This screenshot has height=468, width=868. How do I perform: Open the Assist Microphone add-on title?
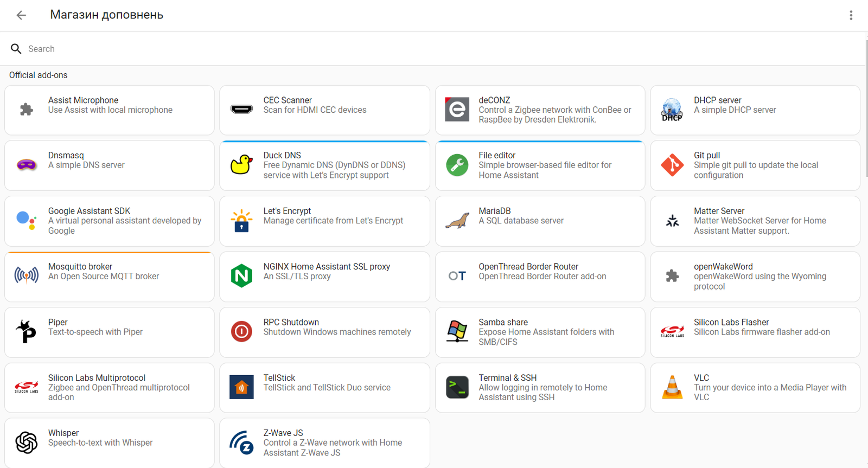point(83,100)
